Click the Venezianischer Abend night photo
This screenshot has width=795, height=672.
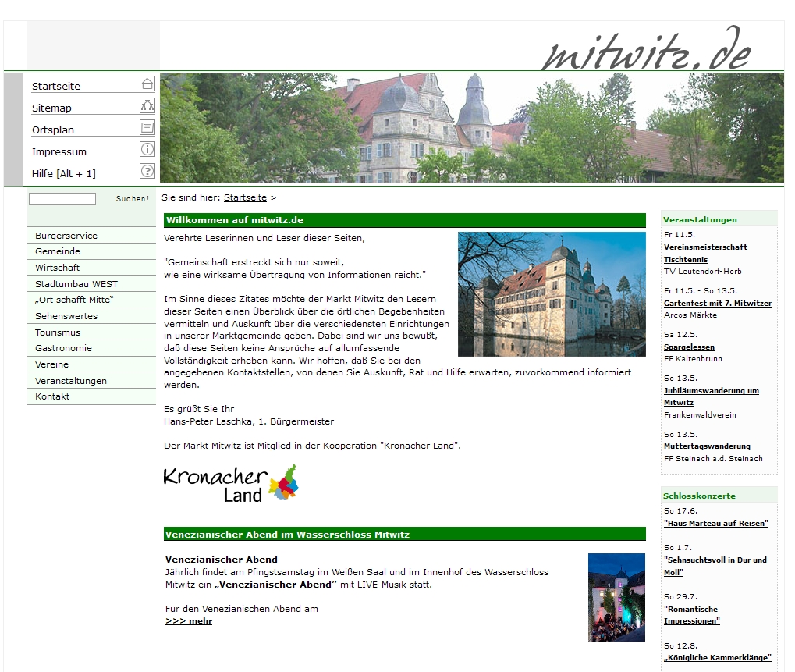[x=616, y=597]
